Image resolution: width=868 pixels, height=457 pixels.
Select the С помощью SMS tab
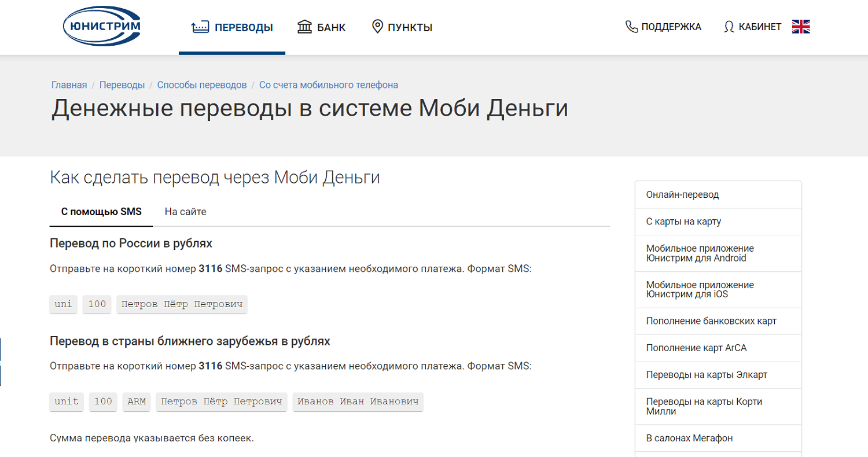click(101, 212)
